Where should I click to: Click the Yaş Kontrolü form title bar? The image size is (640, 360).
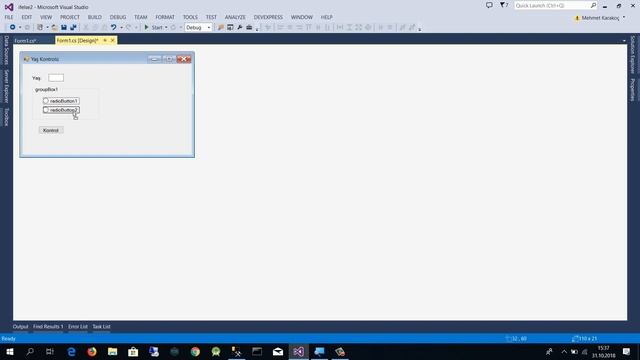pos(107,59)
